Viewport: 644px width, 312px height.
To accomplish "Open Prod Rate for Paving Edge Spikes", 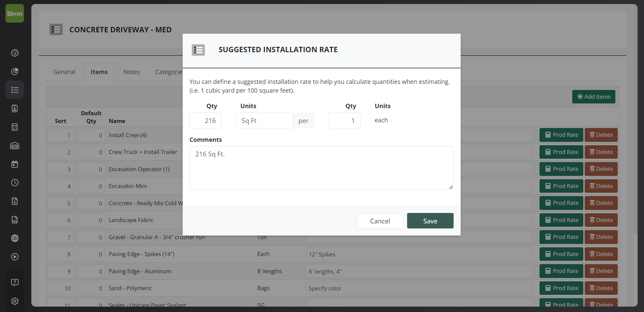I will (x=561, y=254).
